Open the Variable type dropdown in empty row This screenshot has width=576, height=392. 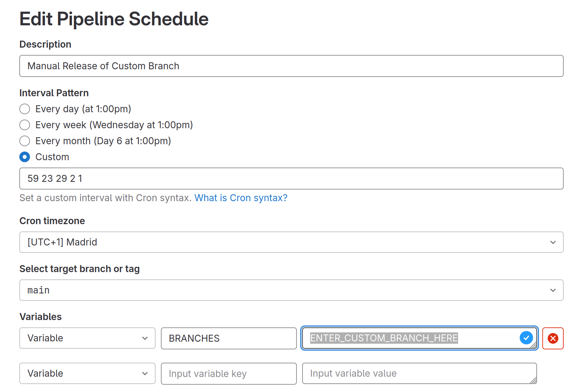tap(87, 373)
